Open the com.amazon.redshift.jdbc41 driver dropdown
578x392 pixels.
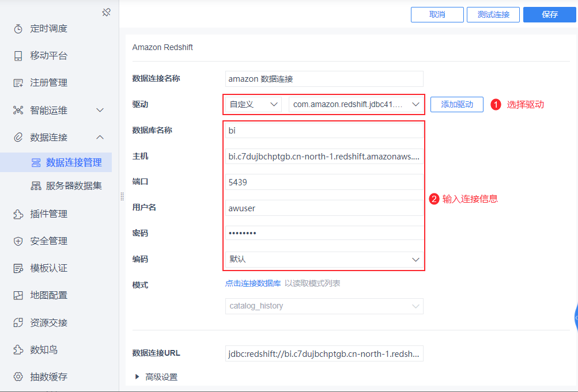click(356, 105)
